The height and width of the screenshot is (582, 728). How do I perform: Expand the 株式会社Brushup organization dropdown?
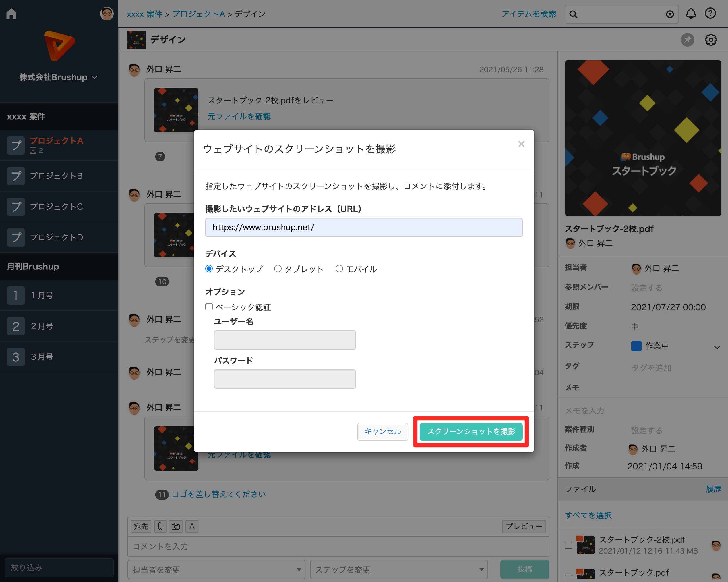(x=58, y=77)
